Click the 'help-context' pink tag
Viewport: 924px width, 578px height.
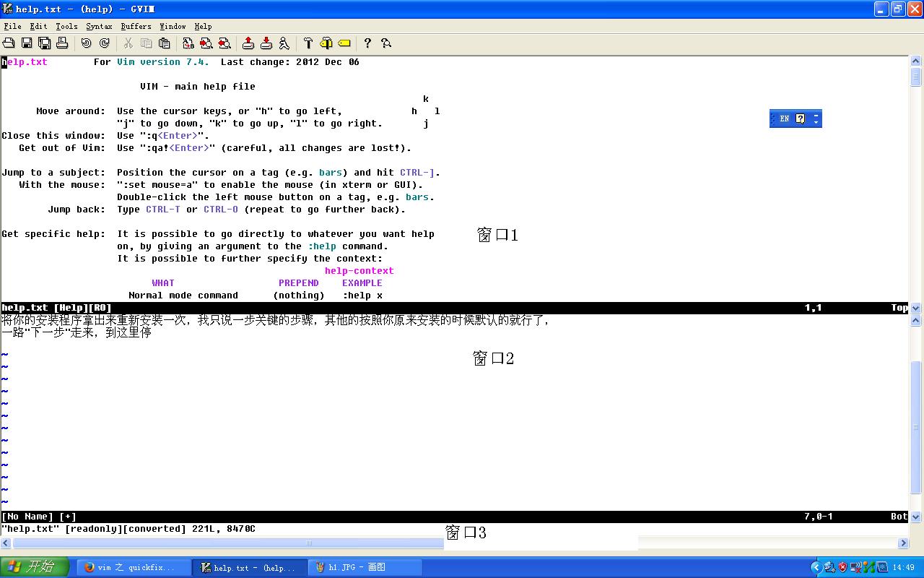coord(359,271)
